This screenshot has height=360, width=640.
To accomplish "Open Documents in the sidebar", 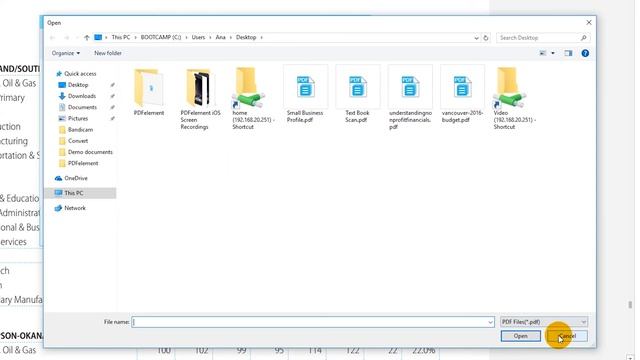I will click(x=82, y=107).
